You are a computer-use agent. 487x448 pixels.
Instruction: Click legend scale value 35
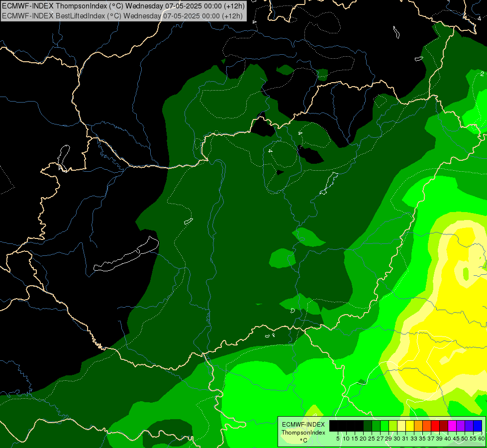click(x=423, y=439)
